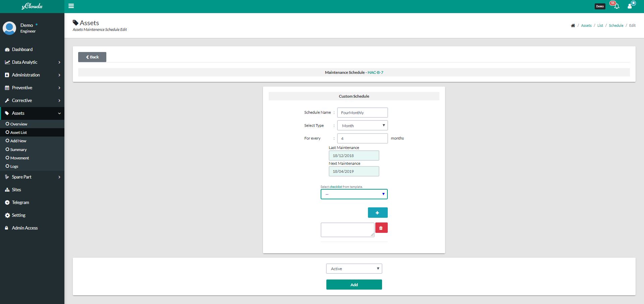
Task: Open the checklist template dropdown
Action: tap(354, 194)
